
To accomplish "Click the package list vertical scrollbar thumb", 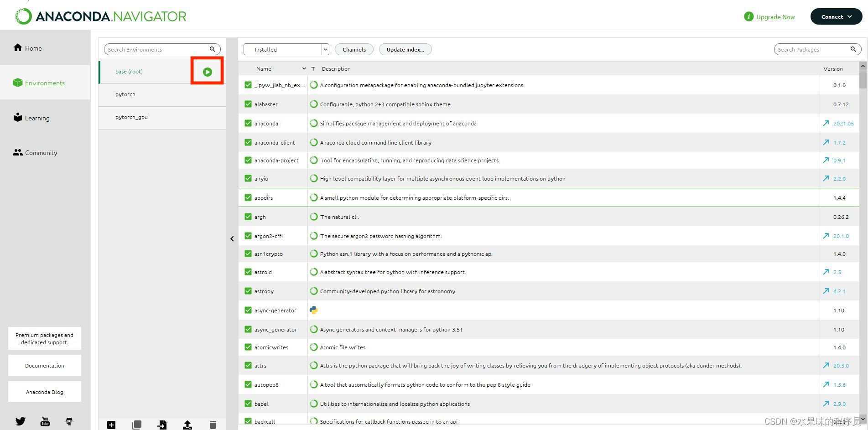I will pos(863,79).
